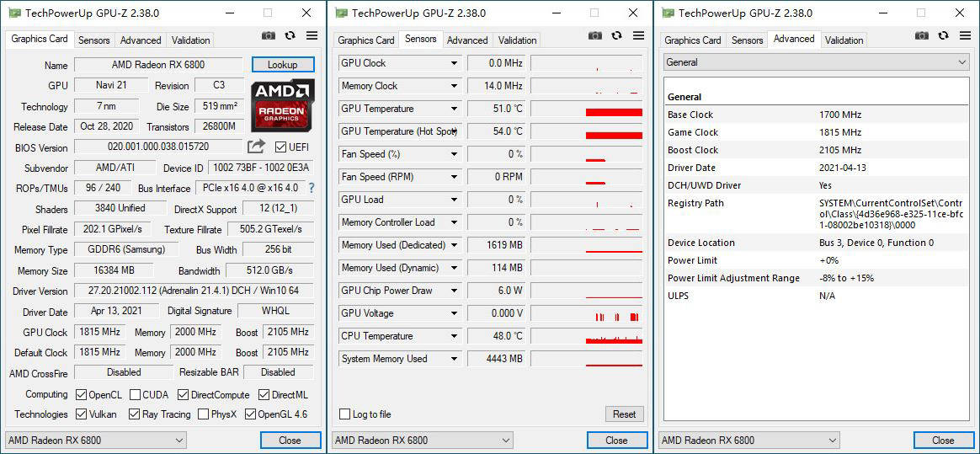Switch to Validation tab in Advanced window

[844, 40]
